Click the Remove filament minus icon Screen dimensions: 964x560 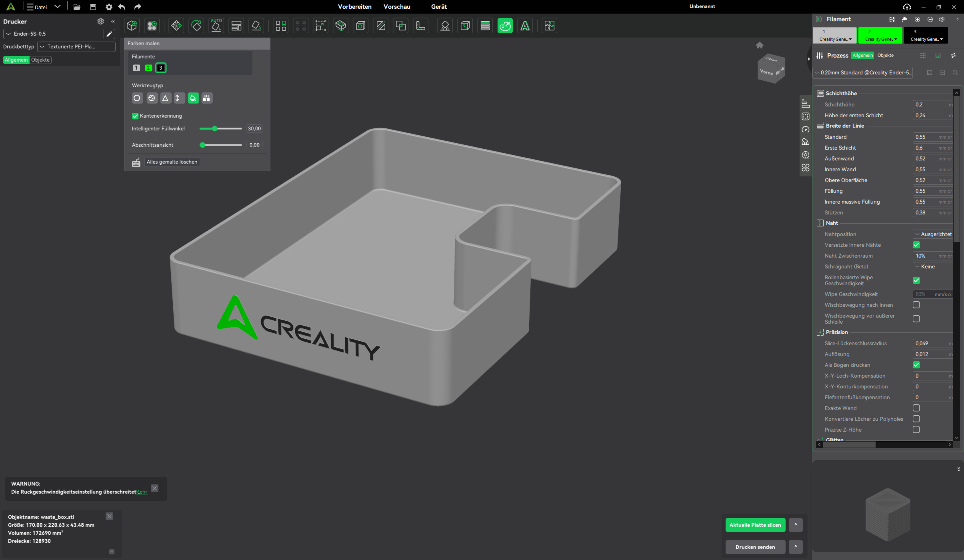930,19
